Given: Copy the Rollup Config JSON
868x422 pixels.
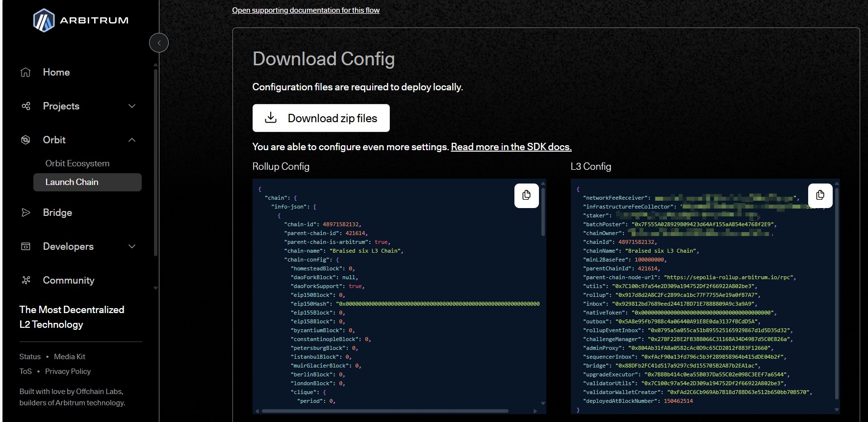Looking at the screenshot, I should [527, 195].
